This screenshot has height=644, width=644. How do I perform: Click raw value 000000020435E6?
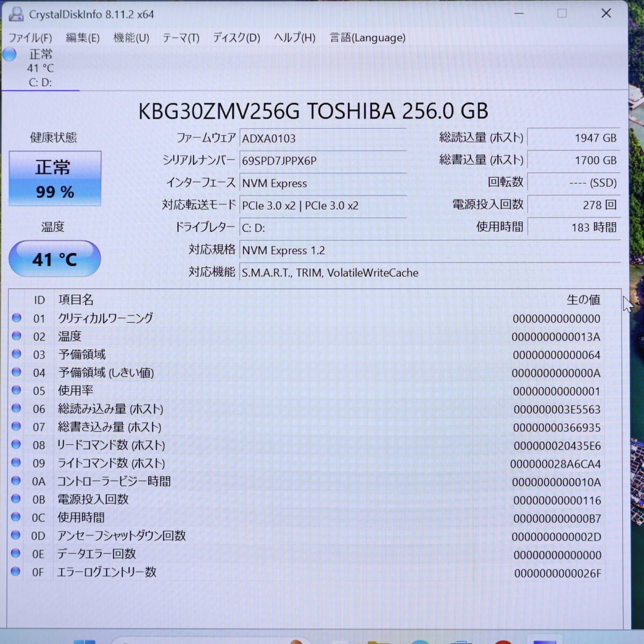[557, 446]
